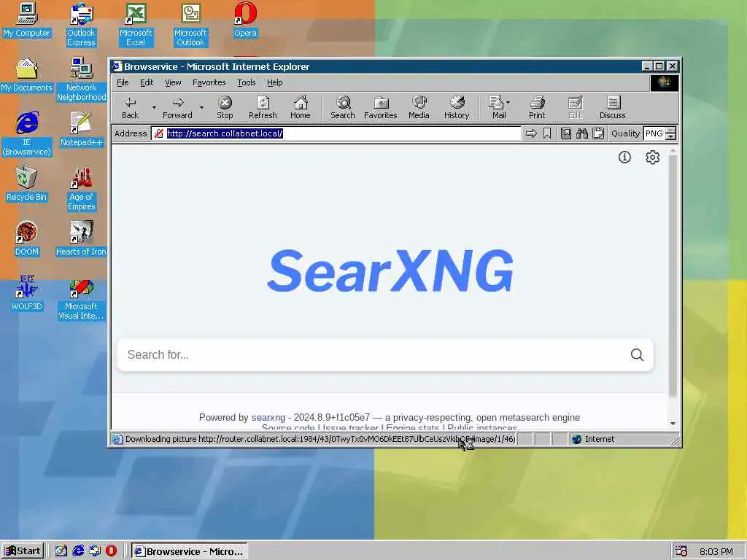Open SearXNG info (i) icon
Image resolution: width=747 pixels, height=560 pixels.
tap(624, 157)
